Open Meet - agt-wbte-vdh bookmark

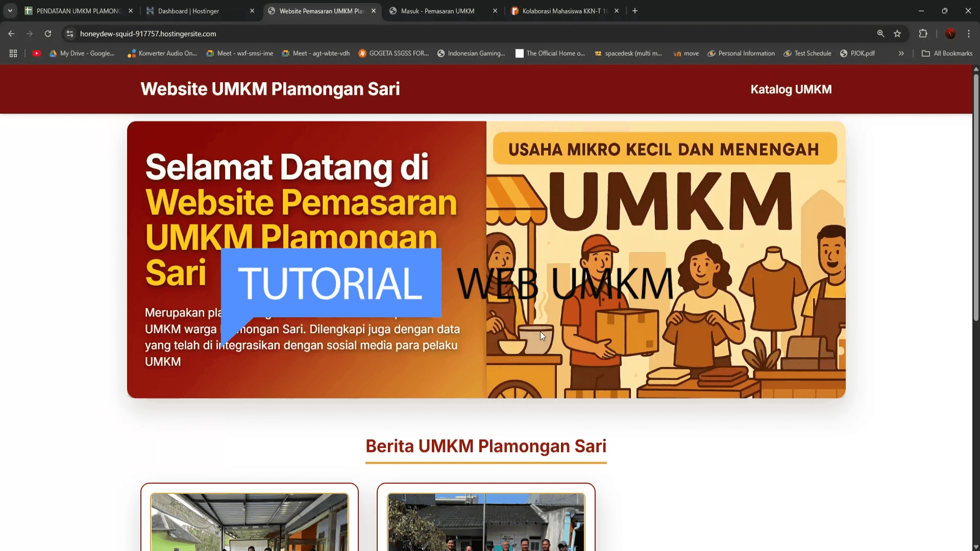(x=316, y=53)
